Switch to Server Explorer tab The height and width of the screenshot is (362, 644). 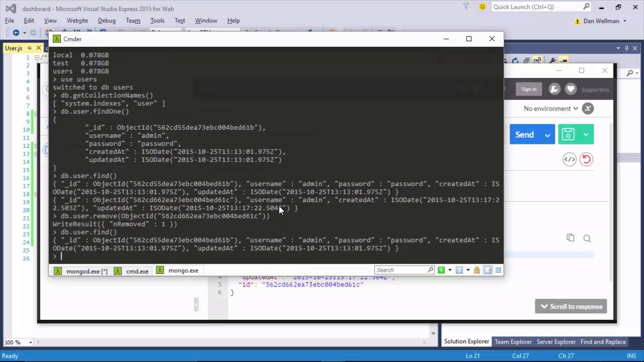coord(556,342)
